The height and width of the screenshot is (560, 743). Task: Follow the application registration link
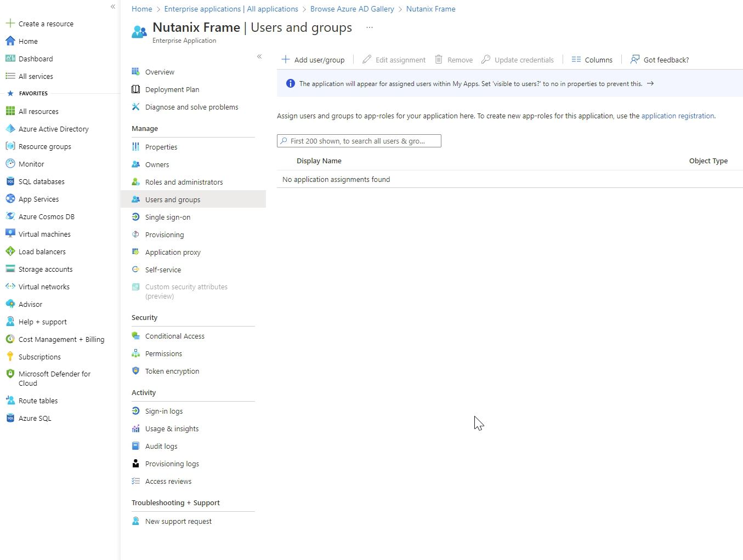[x=677, y=116]
